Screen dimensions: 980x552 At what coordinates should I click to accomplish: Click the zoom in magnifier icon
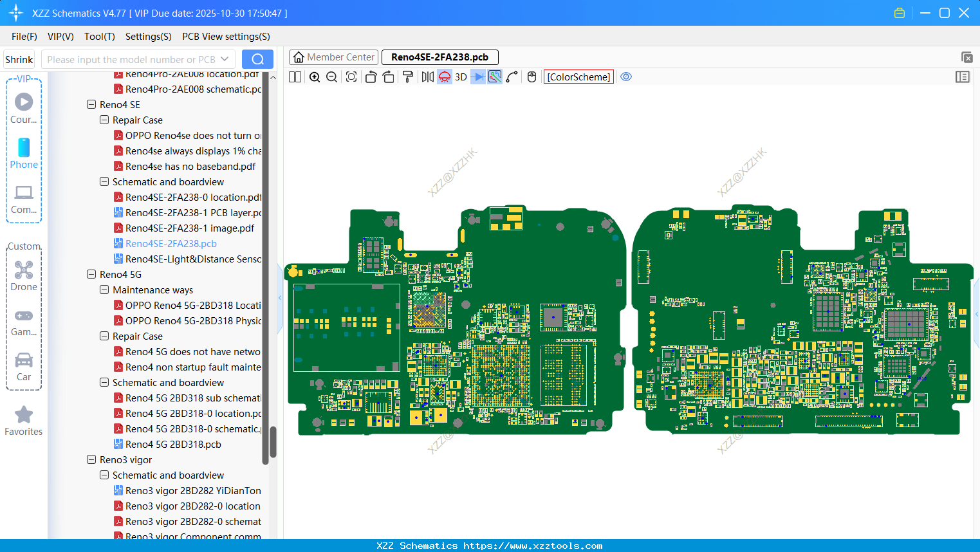tap(315, 77)
